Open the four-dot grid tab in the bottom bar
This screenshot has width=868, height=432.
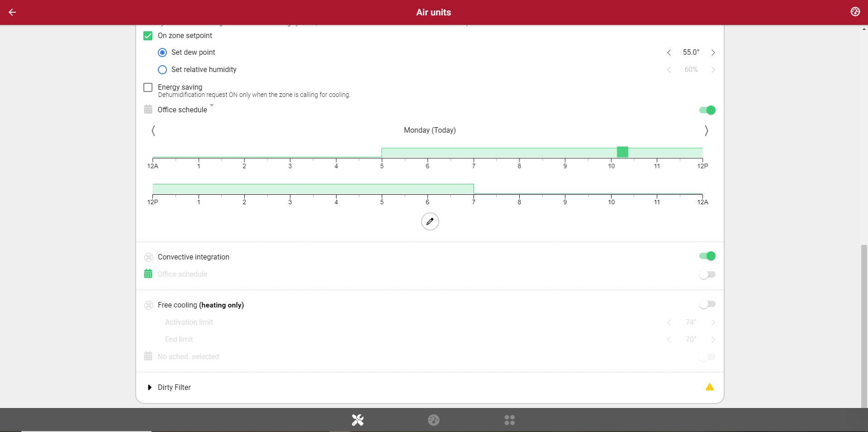pyautogui.click(x=509, y=420)
